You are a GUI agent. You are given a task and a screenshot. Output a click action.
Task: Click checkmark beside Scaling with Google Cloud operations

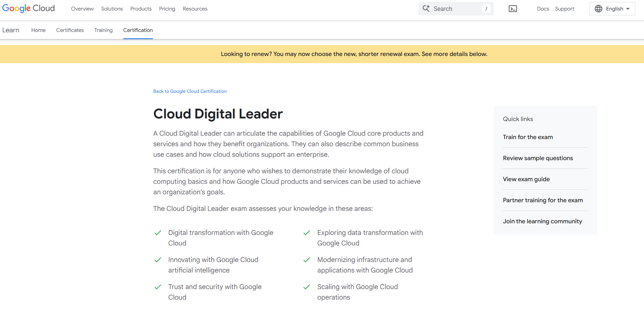click(307, 287)
